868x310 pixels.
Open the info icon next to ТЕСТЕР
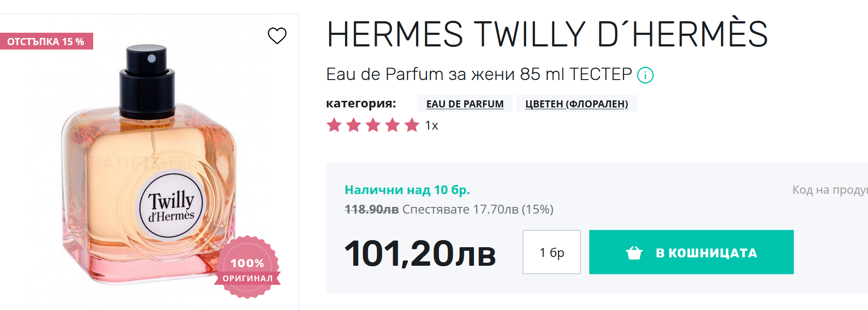tap(645, 75)
